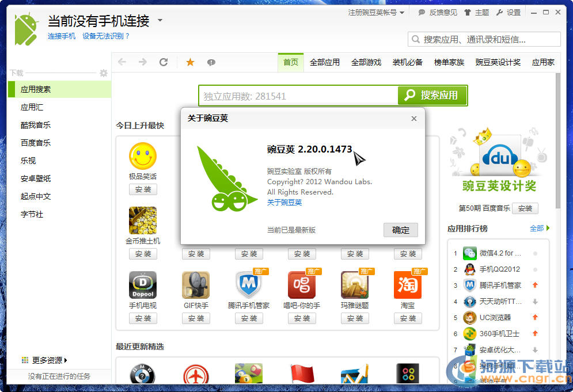This screenshot has height=392, width=573.
Task: Open 反馈意见 in the title bar
Action: 438,13
